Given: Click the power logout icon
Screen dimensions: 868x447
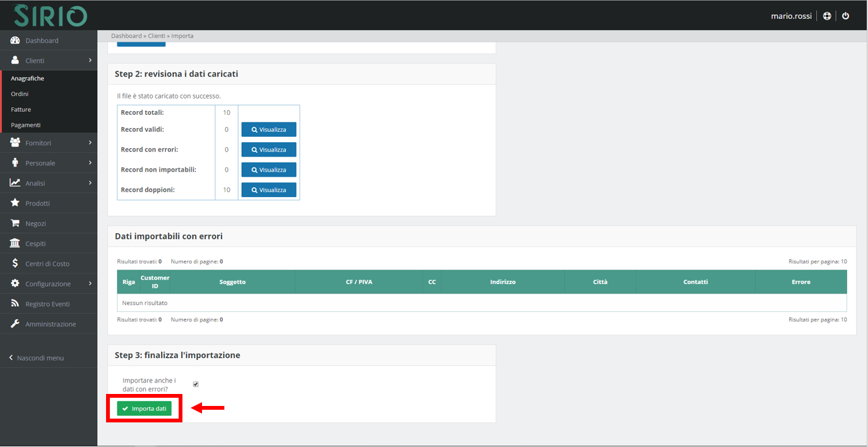Looking at the screenshot, I should [846, 16].
